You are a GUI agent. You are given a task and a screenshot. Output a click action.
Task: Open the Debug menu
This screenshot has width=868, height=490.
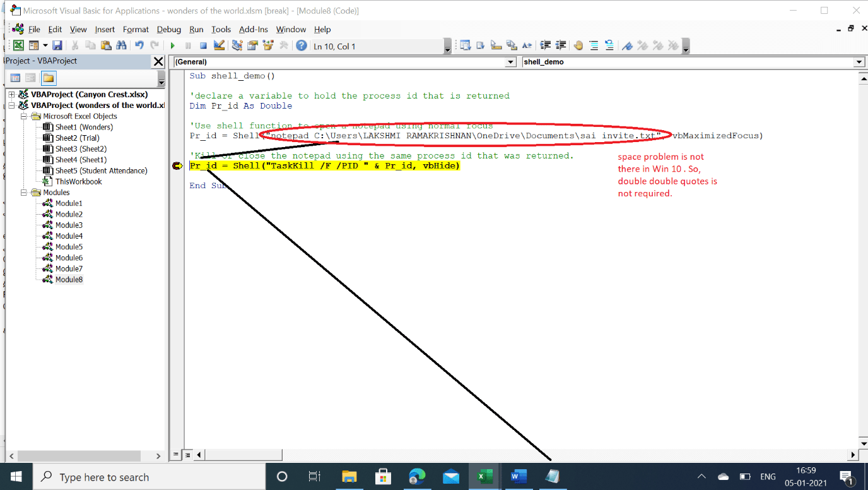click(168, 29)
